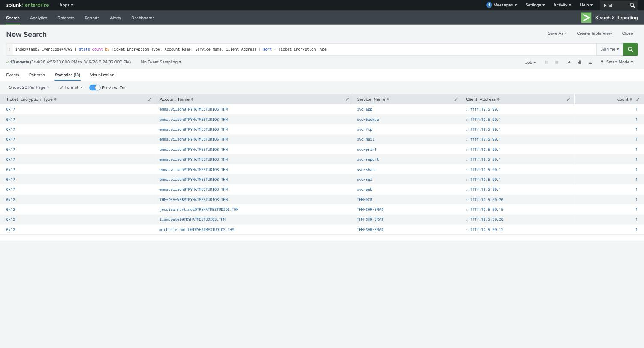Sort by Service_Name column header

[x=373, y=99]
